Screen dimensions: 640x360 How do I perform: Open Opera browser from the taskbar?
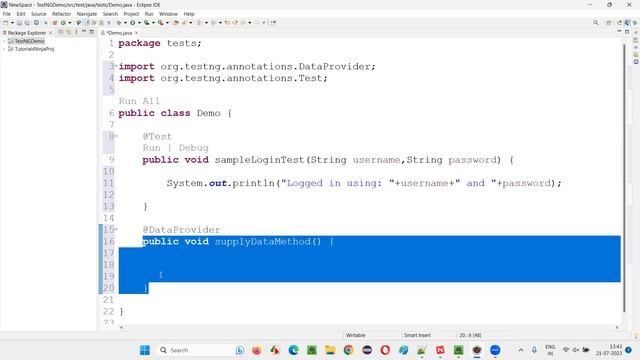(385, 350)
